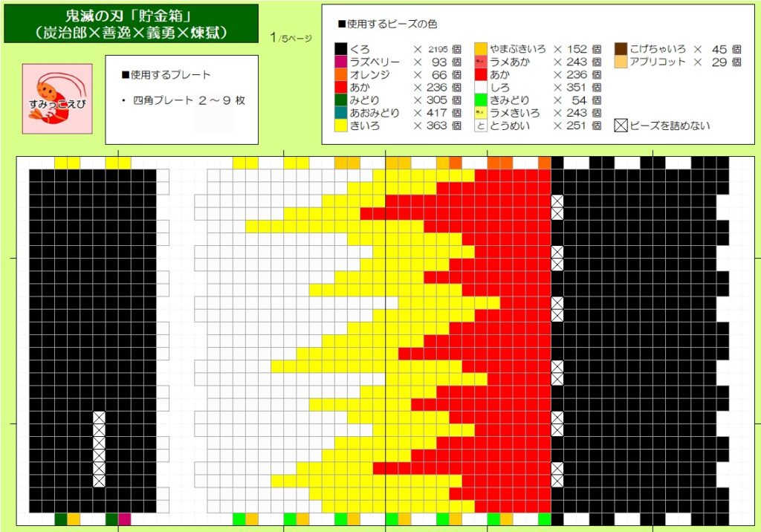Click the 四角プレート 2～9 枚 line
This screenshot has width=761, height=532.
190,100
